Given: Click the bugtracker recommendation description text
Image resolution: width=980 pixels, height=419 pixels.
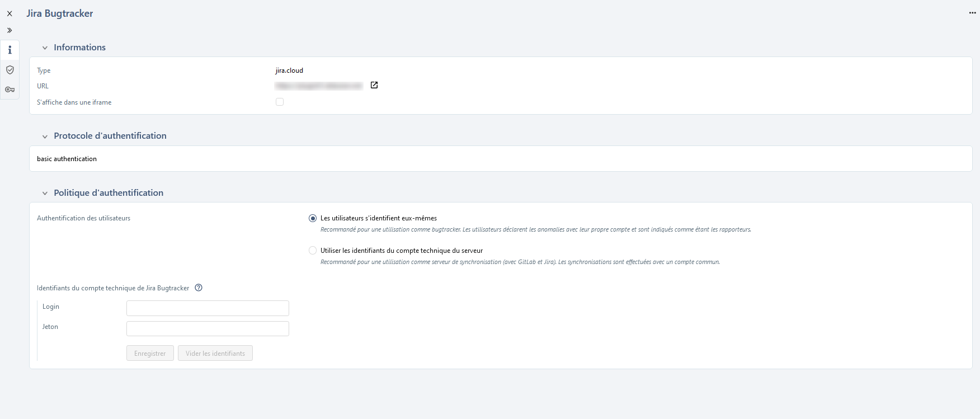Looking at the screenshot, I should tap(535, 229).
